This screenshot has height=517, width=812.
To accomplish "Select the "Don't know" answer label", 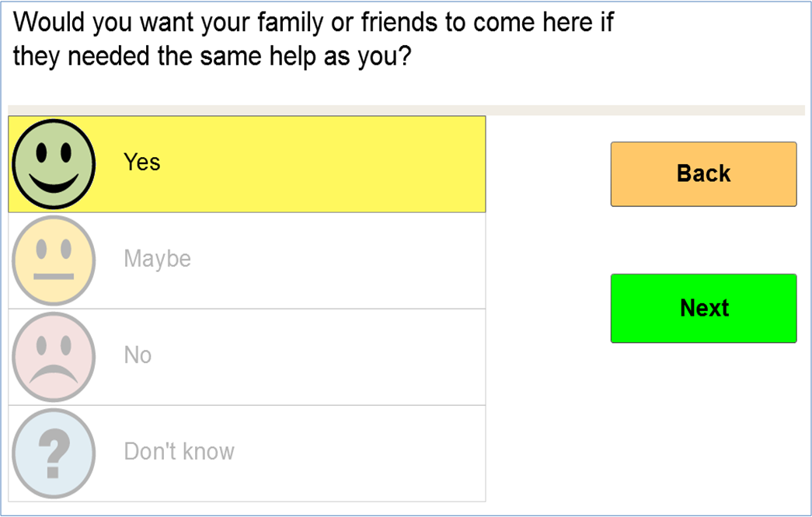I will pyautogui.click(x=179, y=452).
